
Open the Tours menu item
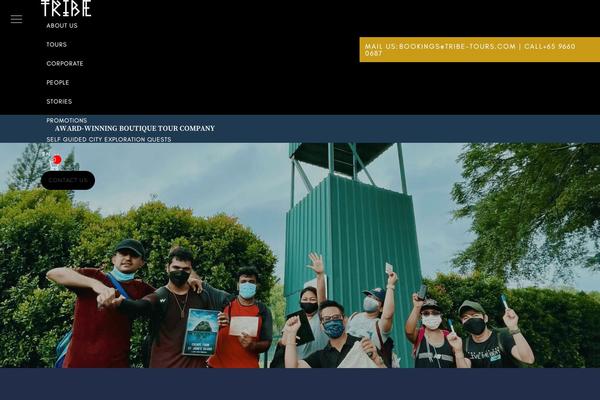[x=57, y=45]
